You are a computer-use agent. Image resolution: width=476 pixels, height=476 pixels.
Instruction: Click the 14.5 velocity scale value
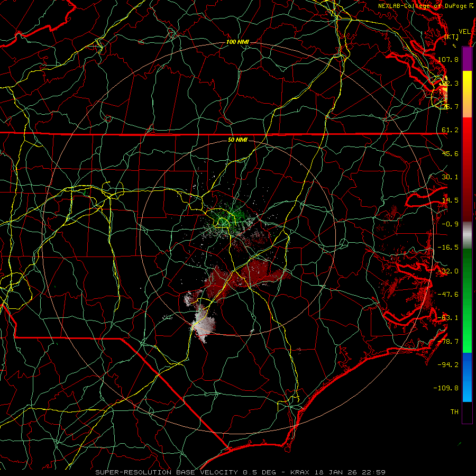point(450,200)
